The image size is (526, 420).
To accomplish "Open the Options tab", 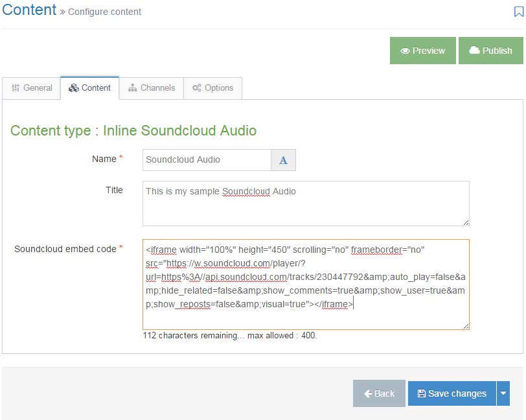I will point(212,88).
